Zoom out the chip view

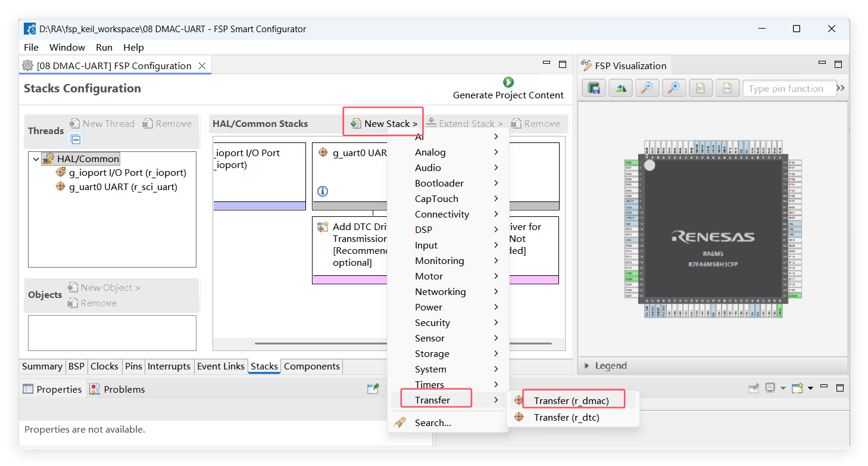[647, 88]
